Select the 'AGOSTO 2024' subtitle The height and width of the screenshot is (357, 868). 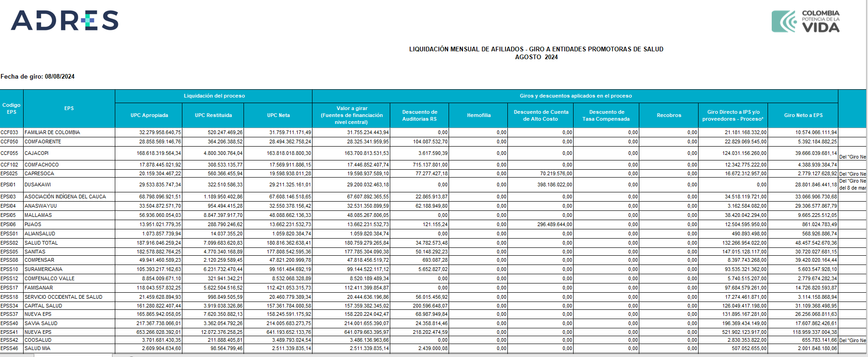pos(536,57)
